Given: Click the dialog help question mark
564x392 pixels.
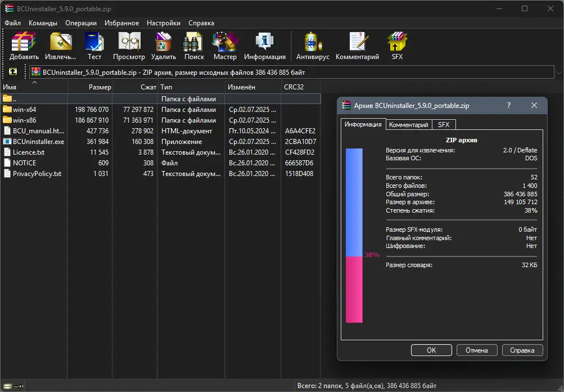Looking at the screenshot, I should [x=508, y=105].
